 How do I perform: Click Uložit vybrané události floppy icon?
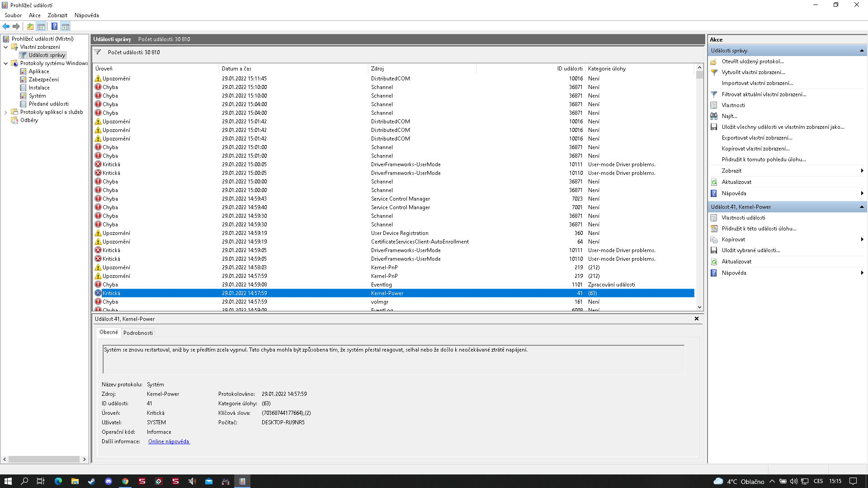tap(714, 250)
